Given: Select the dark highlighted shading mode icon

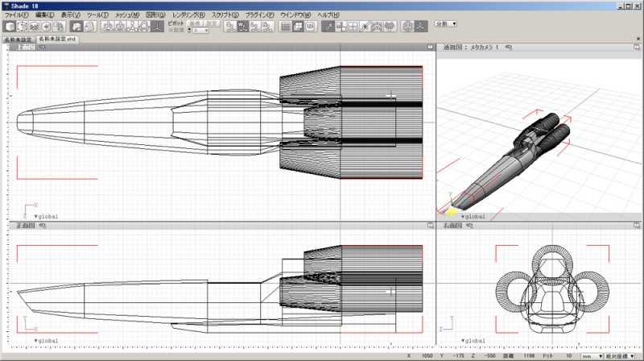Looking at the screenshot, I should 76,27.
